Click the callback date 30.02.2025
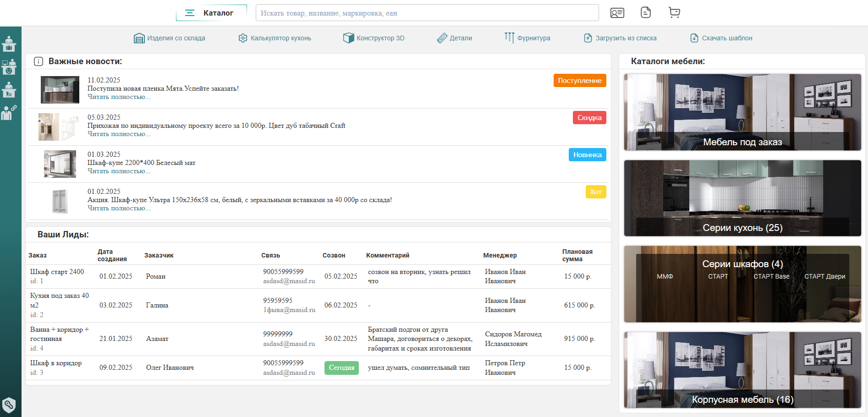 point(341,339)
